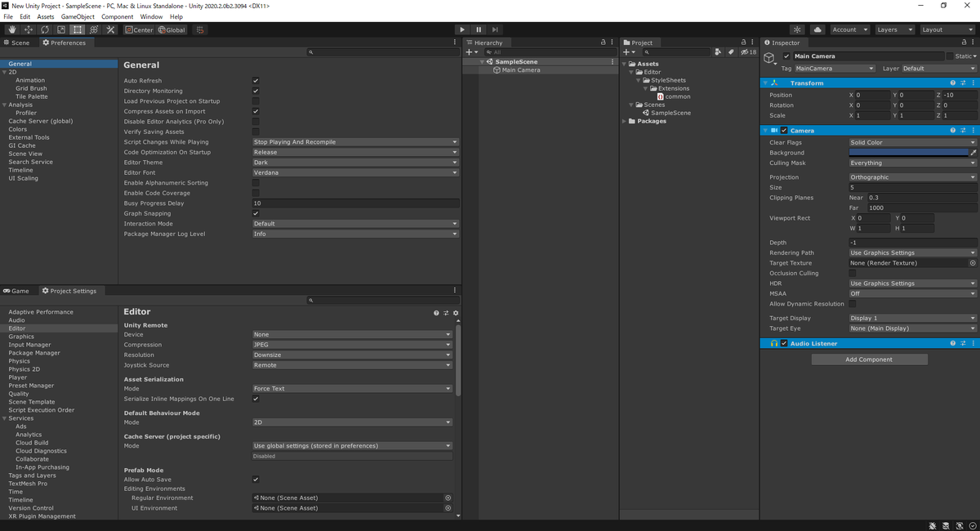Select the Hand tool in toolbar

12,29
